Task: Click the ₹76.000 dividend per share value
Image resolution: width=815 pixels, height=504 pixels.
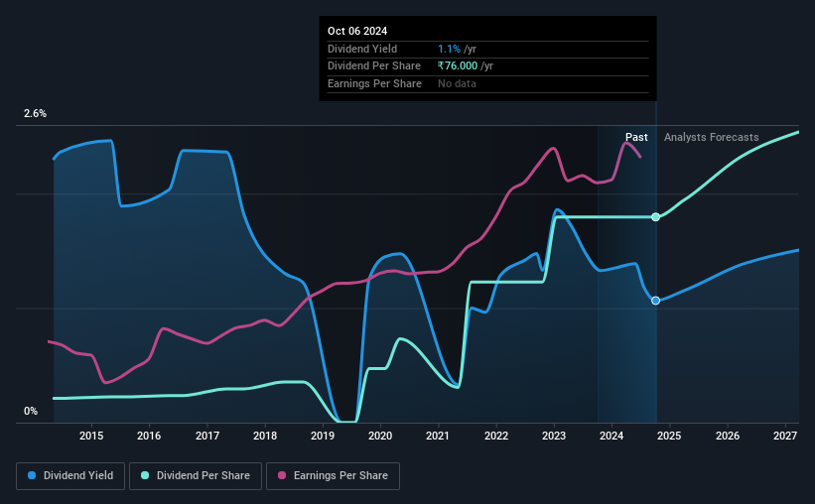Action: click(x=458, y=66)
